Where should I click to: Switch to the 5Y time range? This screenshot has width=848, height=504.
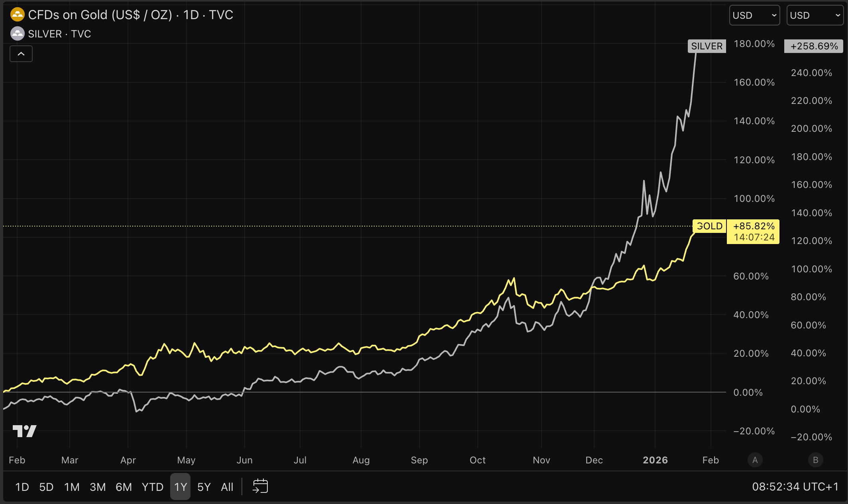click(x=204, y=487)
